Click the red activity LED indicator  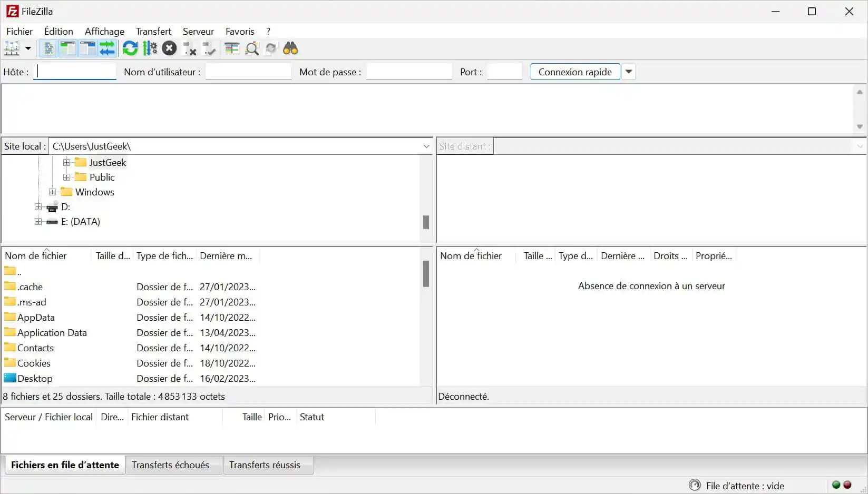[x=847, y=485]
